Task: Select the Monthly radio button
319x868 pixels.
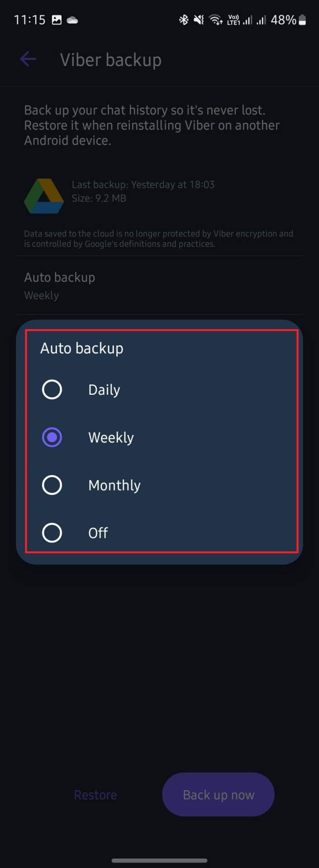Action: [x=52, y=485]
